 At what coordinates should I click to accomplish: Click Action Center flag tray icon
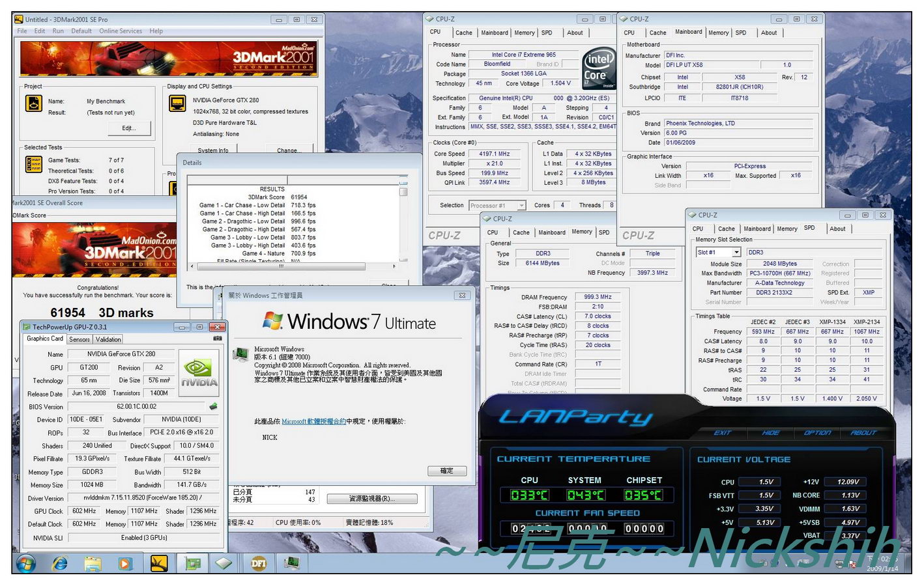pyautogui.click(x=852, y=564)
